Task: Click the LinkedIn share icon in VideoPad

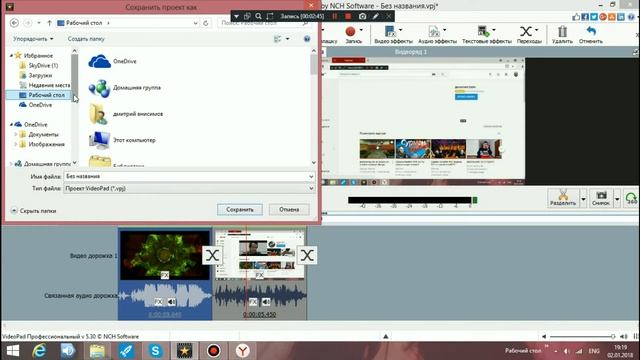Action: click(x=621, y=17)
